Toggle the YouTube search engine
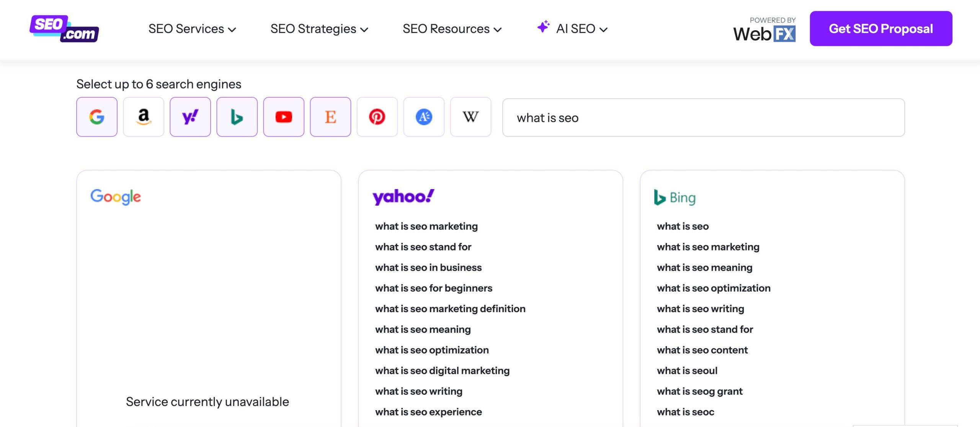The image size is (980, 427). 284,117
